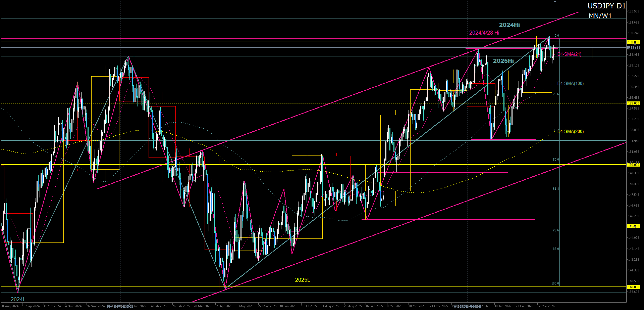The image size is (644, 310).
Task: Click the 17 Mar 2026 date on time axis
Action: pos(546,306)
